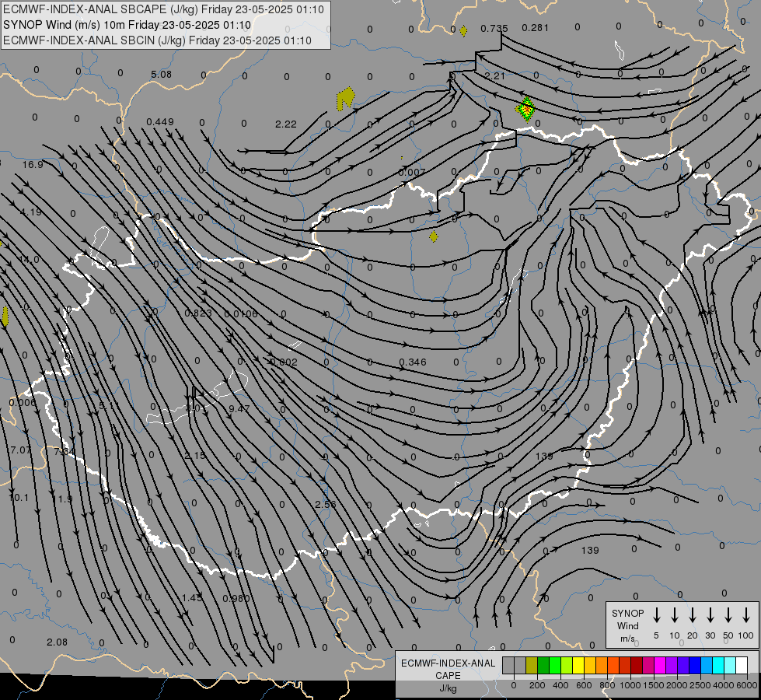Select the map value 2.21
761x700 pixels.
pos(494,75)
